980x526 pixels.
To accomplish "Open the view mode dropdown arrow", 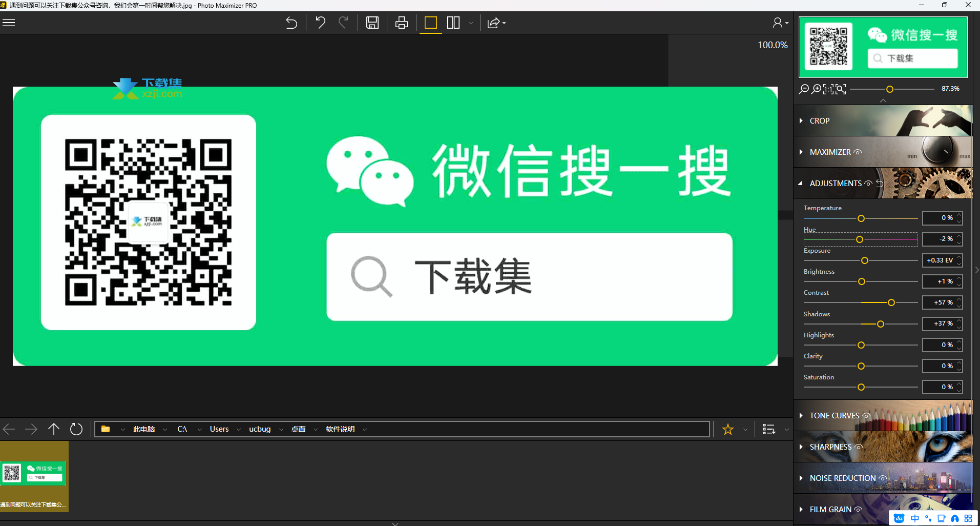I will (471, 23).
